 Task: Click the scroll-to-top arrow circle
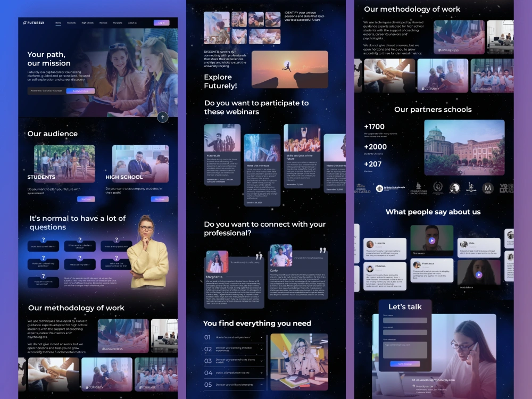tap(163, 117)
